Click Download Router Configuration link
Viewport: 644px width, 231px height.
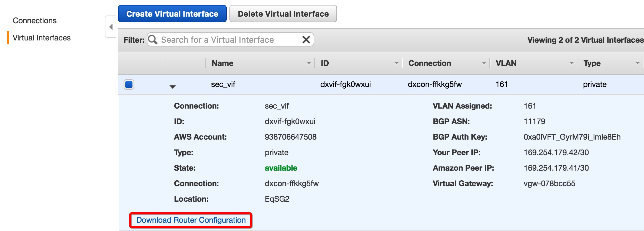pyautogui.click(x=191, y=220)
